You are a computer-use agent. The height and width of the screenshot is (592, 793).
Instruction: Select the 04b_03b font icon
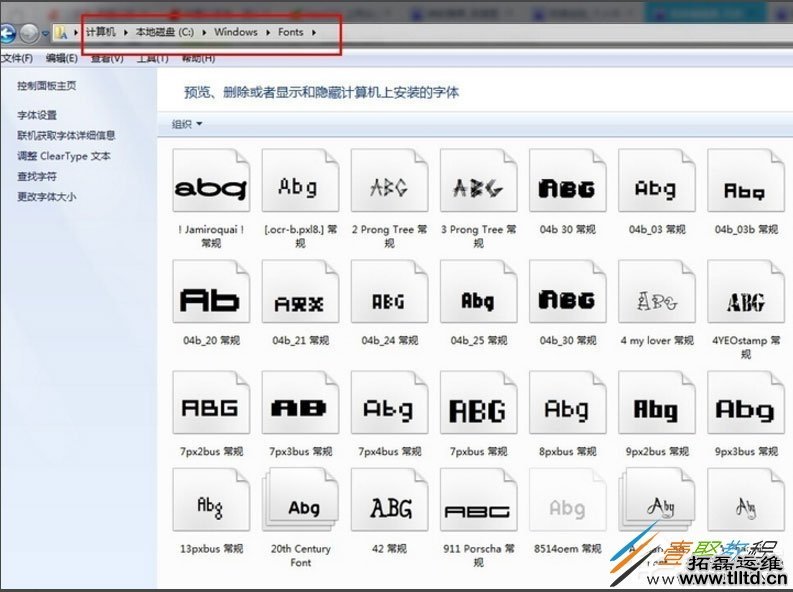pos(746,180)
